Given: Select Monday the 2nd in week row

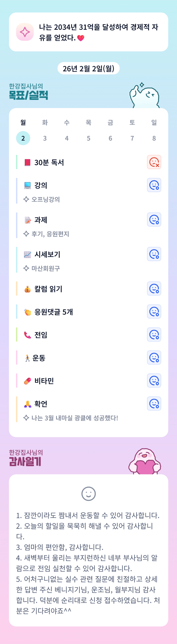Looking at the screenshot, I should pyautogui.click(x=23, y=138).
